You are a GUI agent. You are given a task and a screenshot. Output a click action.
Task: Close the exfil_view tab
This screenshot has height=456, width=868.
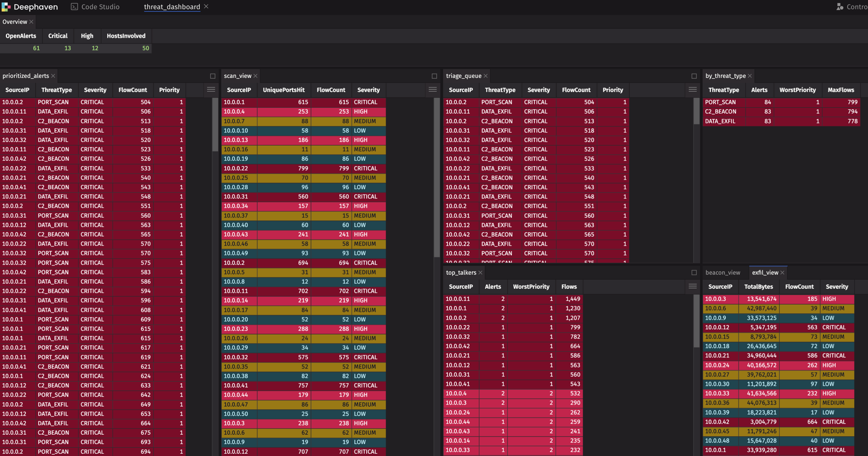782,273
